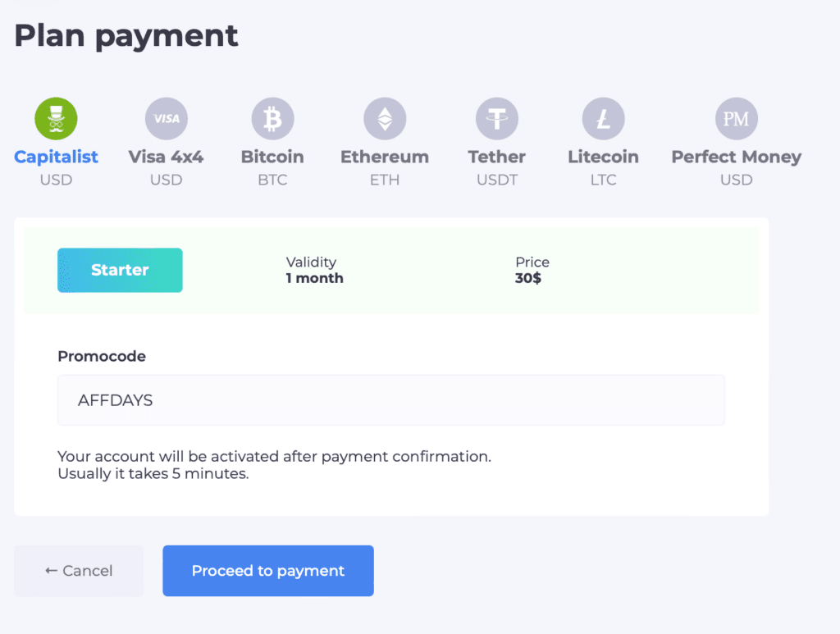Click the Plan payment page heading

(x=126, y=35)
